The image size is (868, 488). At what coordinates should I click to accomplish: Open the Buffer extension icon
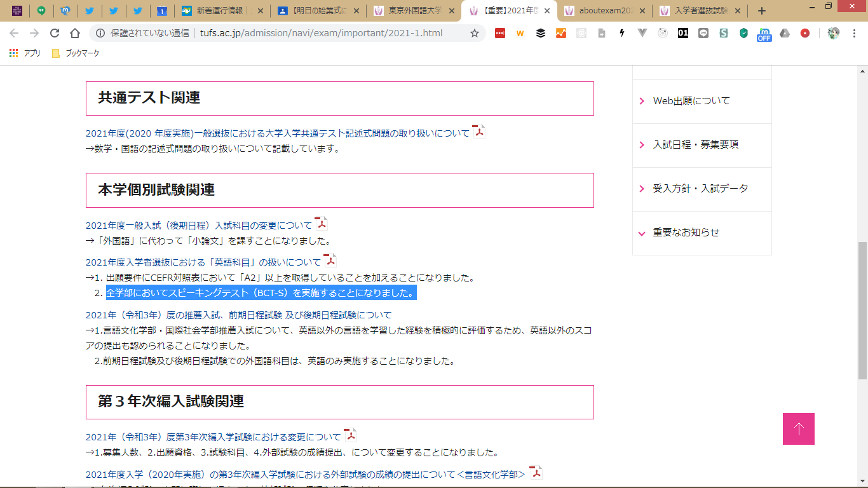click(541, 34)
